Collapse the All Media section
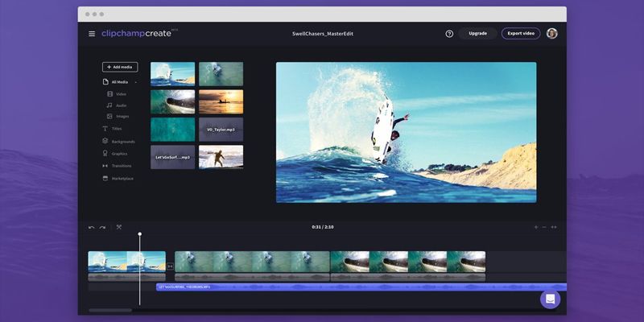 tap(135, 82)
